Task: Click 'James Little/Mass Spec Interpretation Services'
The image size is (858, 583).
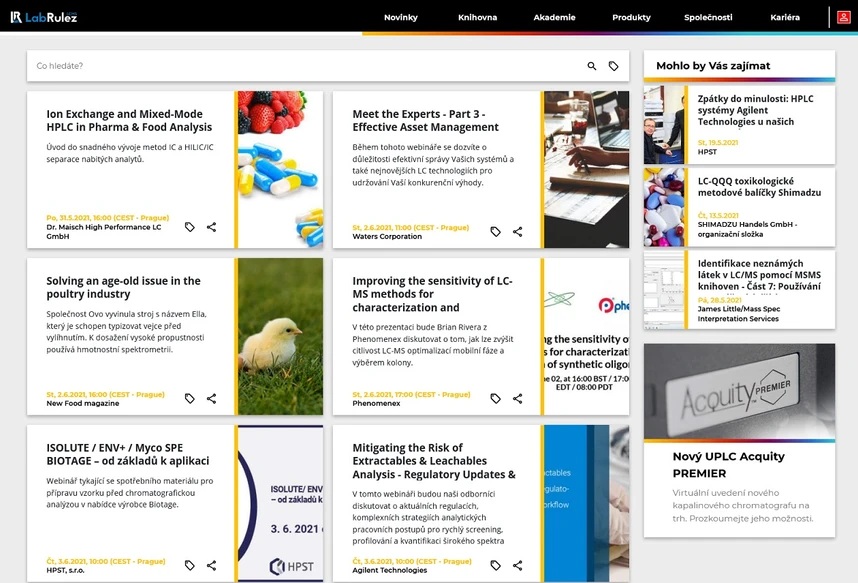Action: pyautogui.click(x=739, y=314)
